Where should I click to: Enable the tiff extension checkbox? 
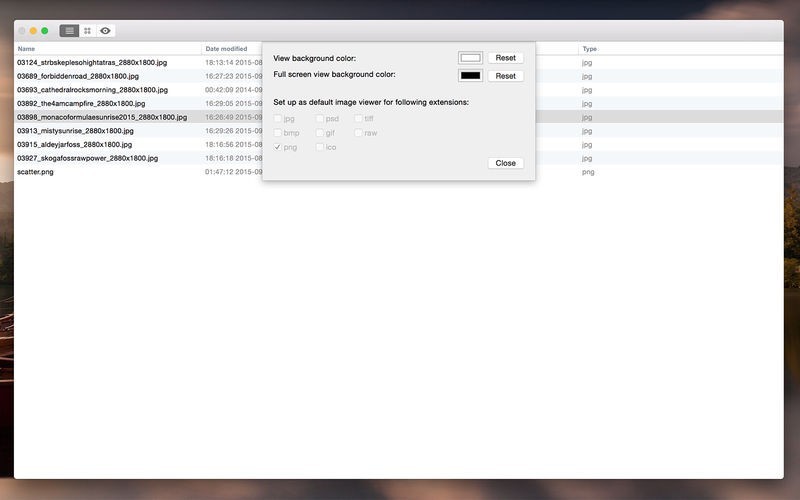[x=358, y=119]
